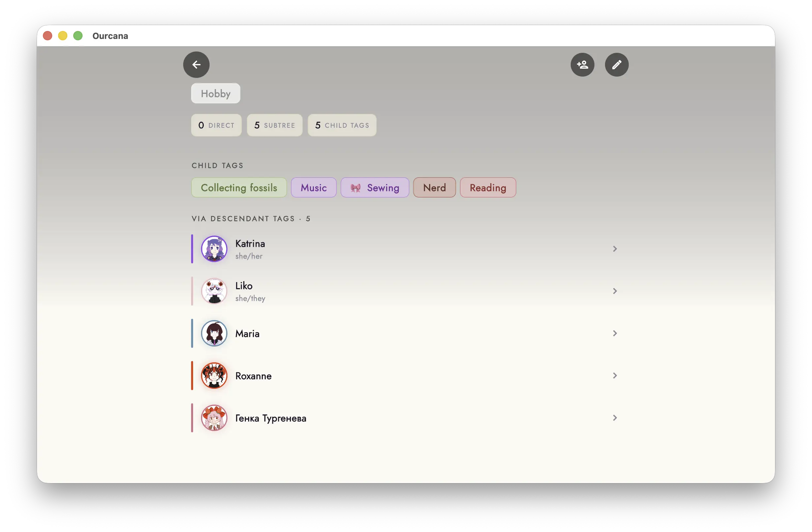Click the add member icon
The width and height of the screenshot is (812, 532).
(582, 65)
